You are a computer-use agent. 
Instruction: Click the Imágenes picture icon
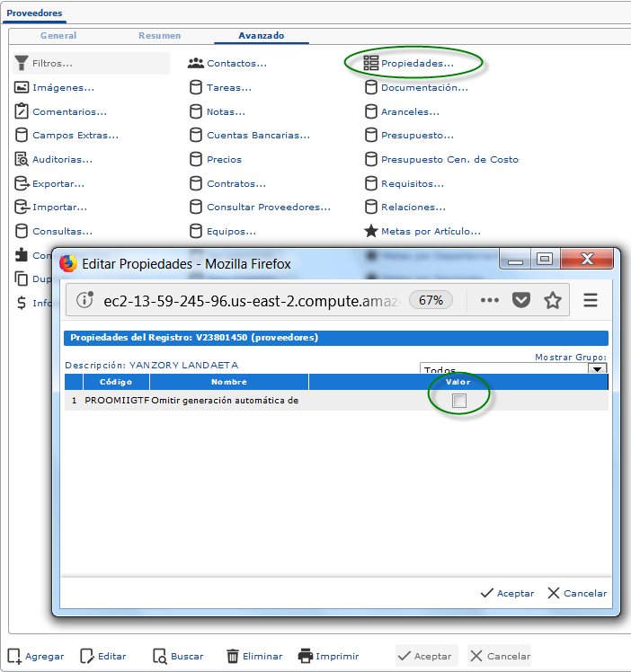[22, 87]
